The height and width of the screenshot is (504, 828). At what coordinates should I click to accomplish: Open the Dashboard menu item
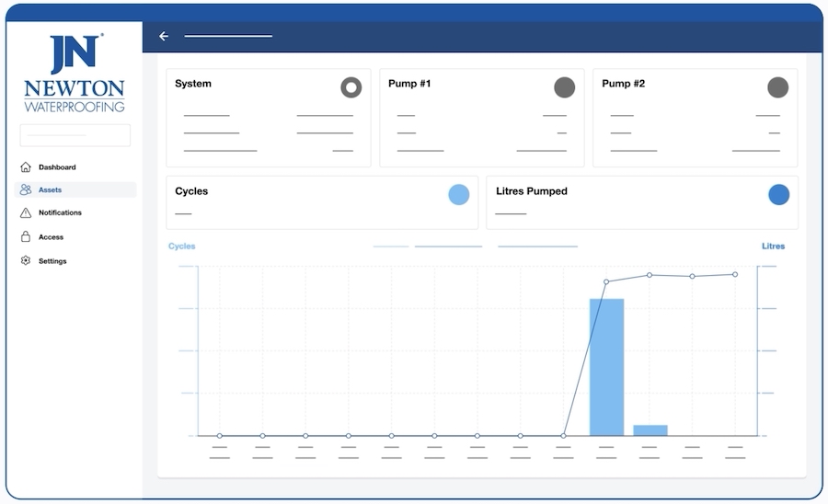click(57, 167)
